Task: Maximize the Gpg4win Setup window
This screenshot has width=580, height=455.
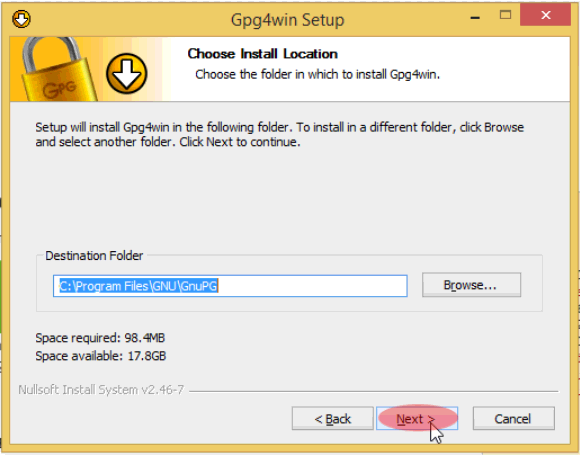Action: (505, 15)
